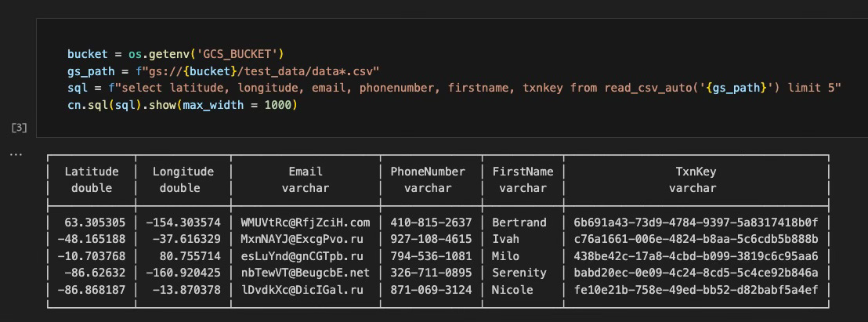Click first name Nicole
Screen dimensions: 868x322
[x=512, y=290]
